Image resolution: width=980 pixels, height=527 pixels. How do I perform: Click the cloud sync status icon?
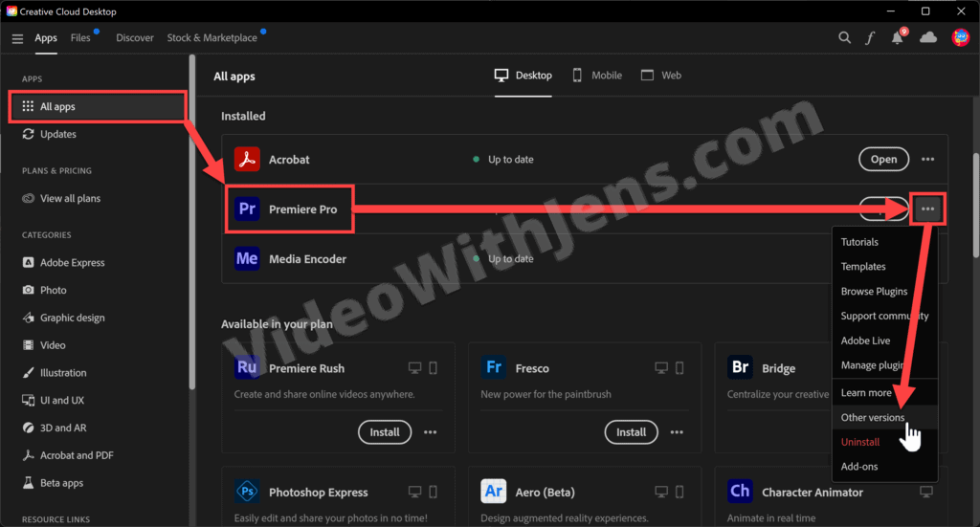[928, 37]
